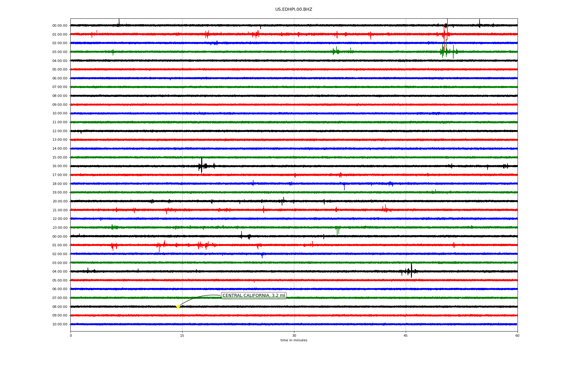The image size is (588, 368).
Task: Click the 'time in minutes' axis label
Action: pos(294,340)
